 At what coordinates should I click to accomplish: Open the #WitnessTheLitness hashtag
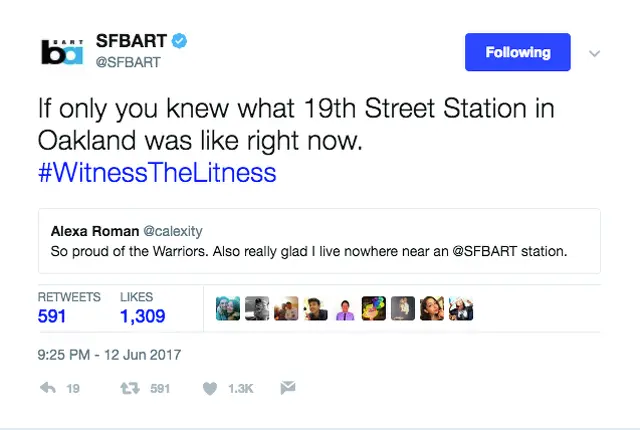coord(156,173)
